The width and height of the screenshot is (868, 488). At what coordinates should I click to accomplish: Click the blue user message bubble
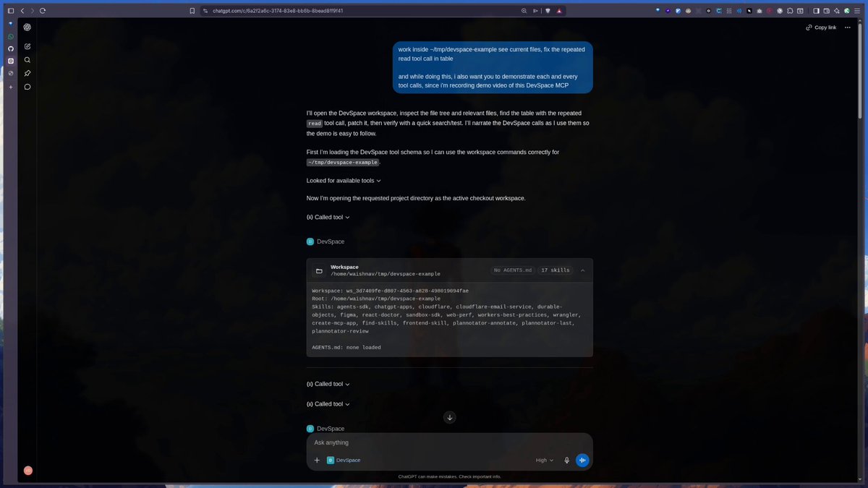pyautogui.click(x=493, y=67)
